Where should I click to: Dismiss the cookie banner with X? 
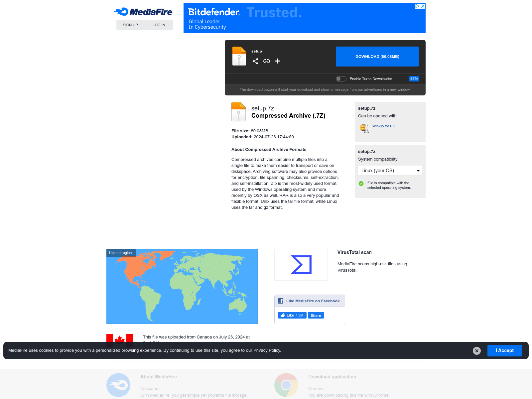pos(477,351)
